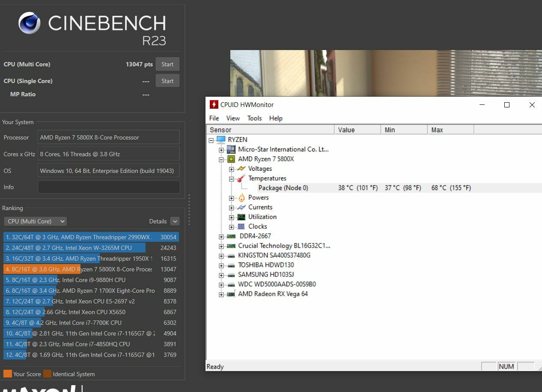Screen dimensions: 542x392
Task: Collapse the RYZEN root tree node
Action: pyautogui.click(x=211, y=140)
